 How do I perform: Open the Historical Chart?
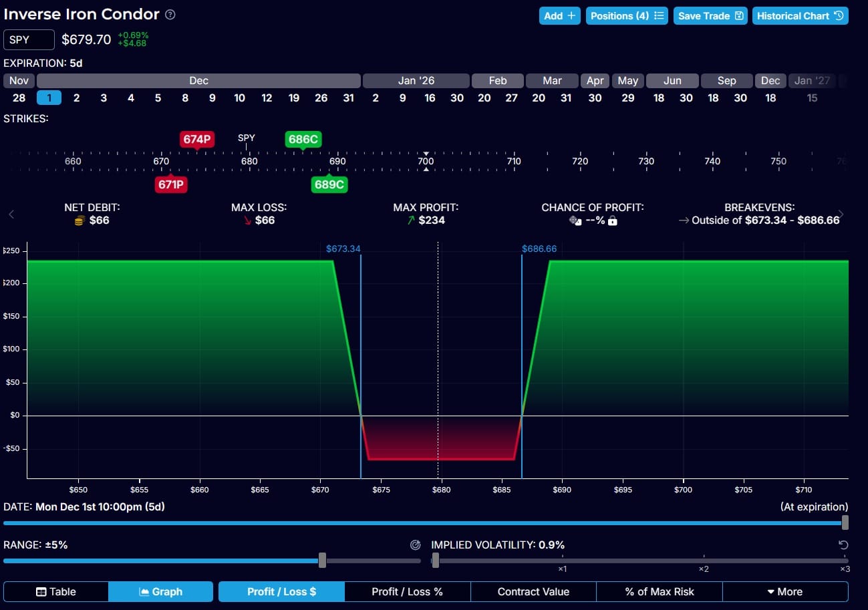tap(800, 16)
